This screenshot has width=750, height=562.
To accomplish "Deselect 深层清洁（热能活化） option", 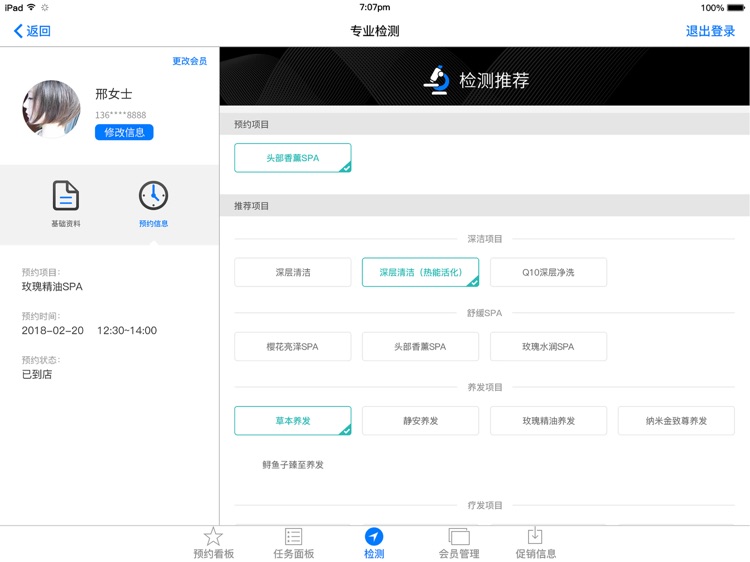I will (x=420, y=272).
